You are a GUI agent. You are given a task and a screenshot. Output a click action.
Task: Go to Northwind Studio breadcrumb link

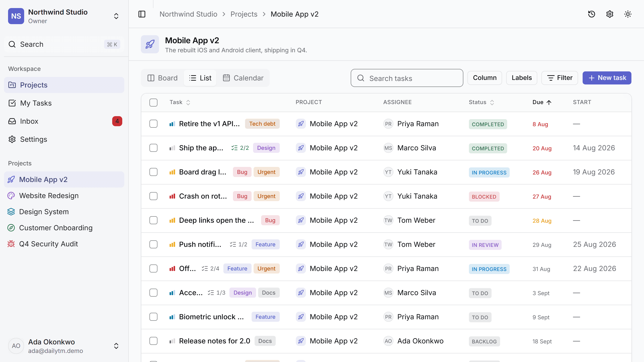pos(188,14)
